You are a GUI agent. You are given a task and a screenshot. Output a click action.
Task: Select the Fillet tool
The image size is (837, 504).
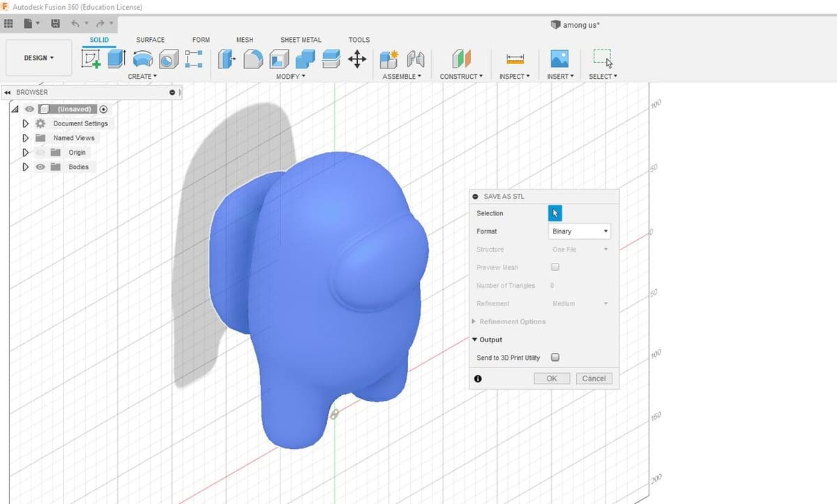pyautogui.click(x=253, y=59)
